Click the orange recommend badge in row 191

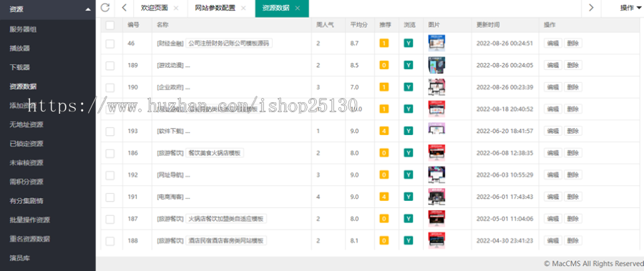384,197
